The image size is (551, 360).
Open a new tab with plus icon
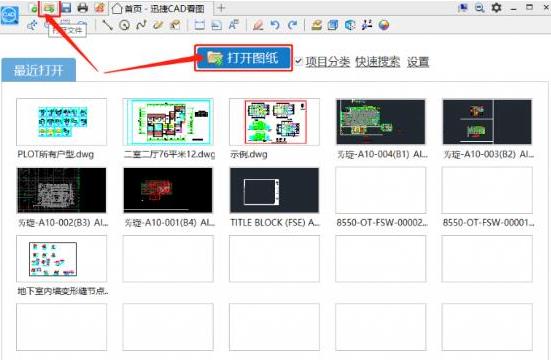tap(221, 8)
